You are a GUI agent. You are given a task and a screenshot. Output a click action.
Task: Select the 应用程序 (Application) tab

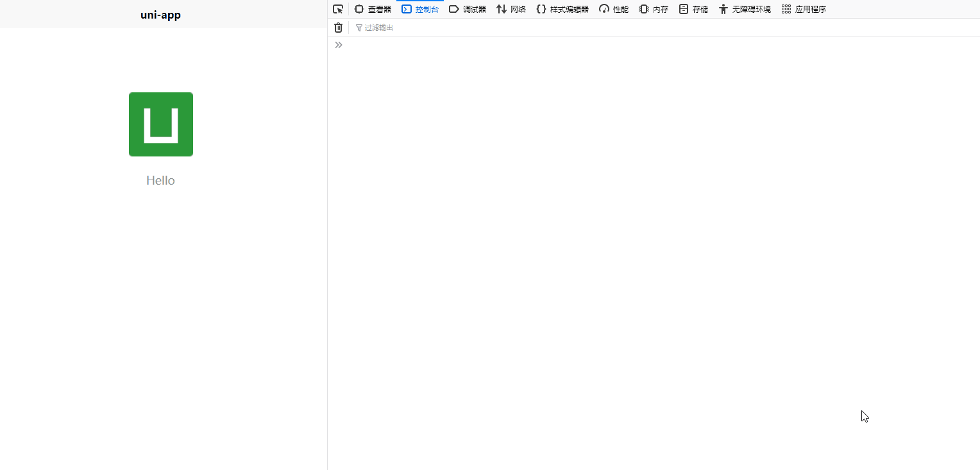tap(804, 9)
